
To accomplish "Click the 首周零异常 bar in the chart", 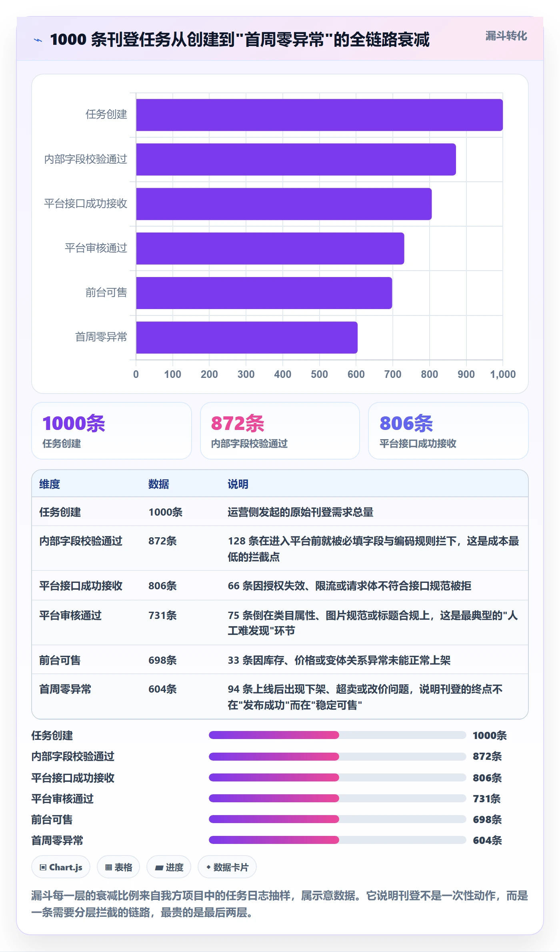I will tap(247, 337).
